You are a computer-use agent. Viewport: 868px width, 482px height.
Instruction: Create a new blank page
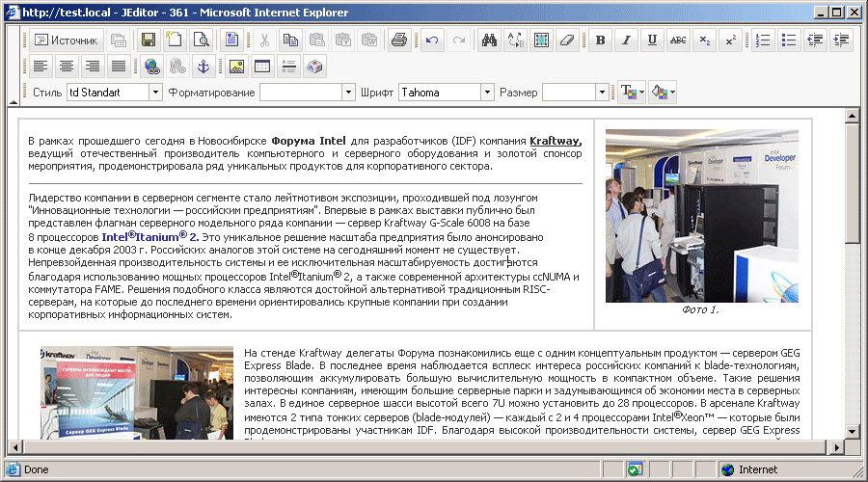point(175,40)
